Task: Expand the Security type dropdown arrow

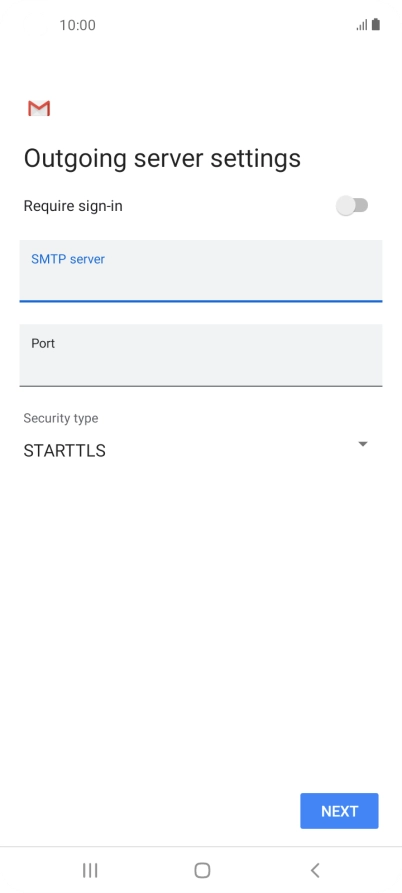Action: (x=363, y=444)
